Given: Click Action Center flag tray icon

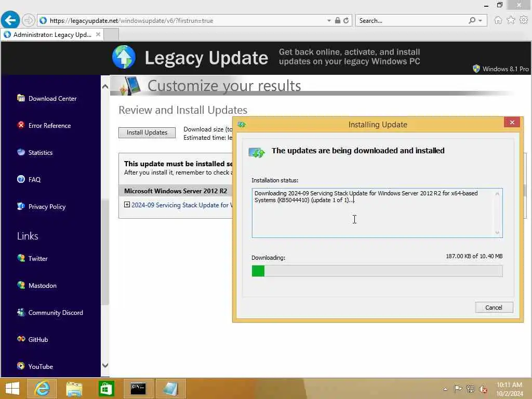Looking at the screenshot, I should pyautogui.click(x=458, y=389).
